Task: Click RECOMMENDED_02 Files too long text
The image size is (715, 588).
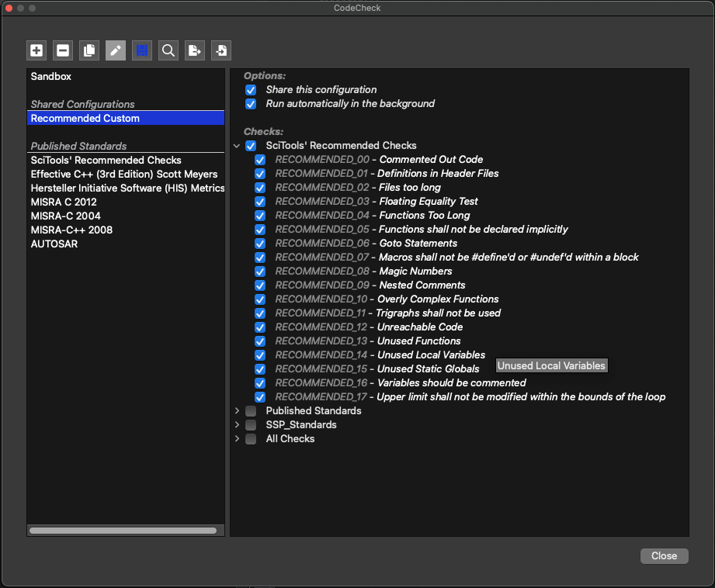Action: (x=358, y=188)
